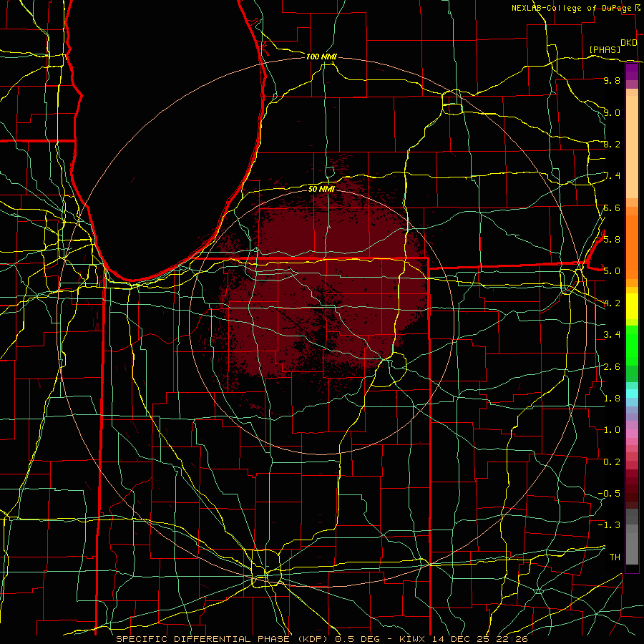Viewport: 644px width, 644px height.
Task: Click the 14 DEC 25 date text
Action: coord(459,639)
